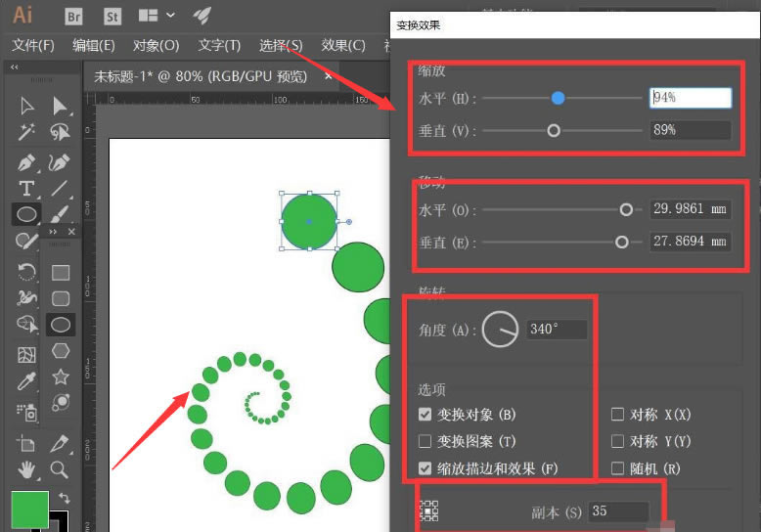Swap fill and stroke colors
The height and width of the screenshot is (532, 761).
[x=64, y=498]
